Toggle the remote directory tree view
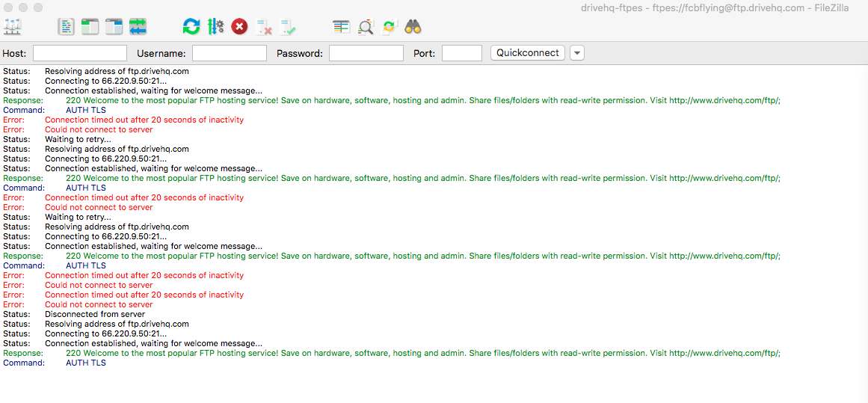868x403 pixels. 114,26
